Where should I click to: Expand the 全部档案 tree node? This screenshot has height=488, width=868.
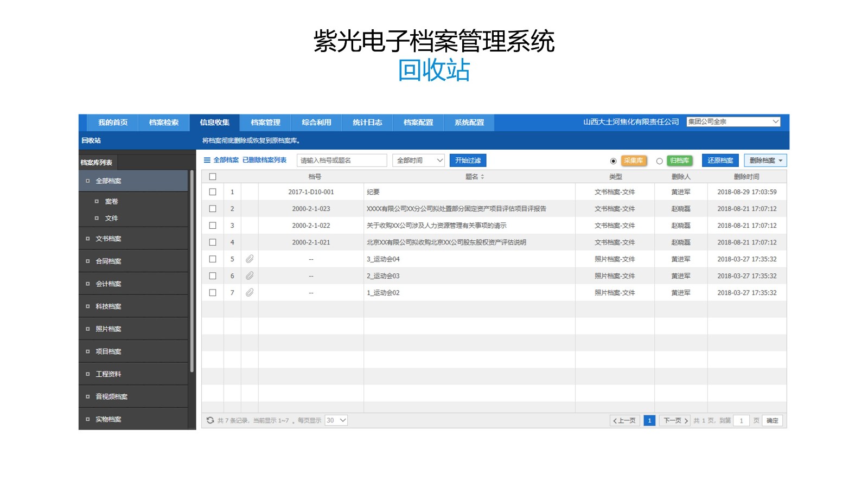tap(87, 181)
